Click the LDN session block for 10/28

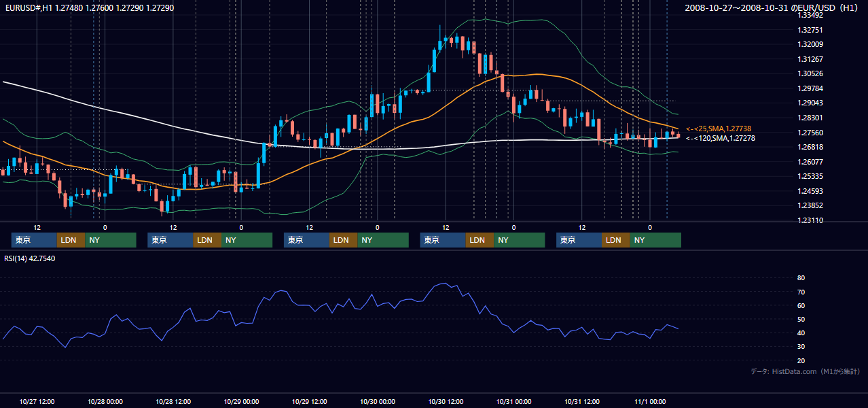tap(207, 240)
